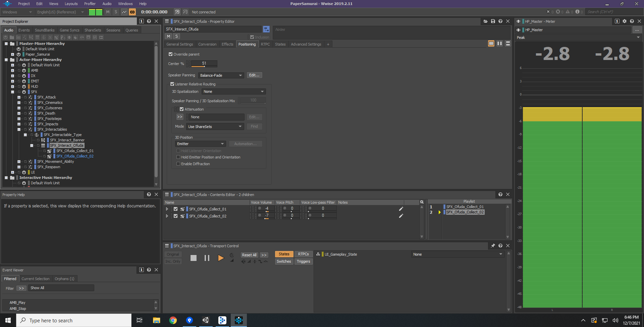Screen dimensions: 644x327
Task: Open Google Chrome from the taskbar
Action: click(x=173, y=320)
